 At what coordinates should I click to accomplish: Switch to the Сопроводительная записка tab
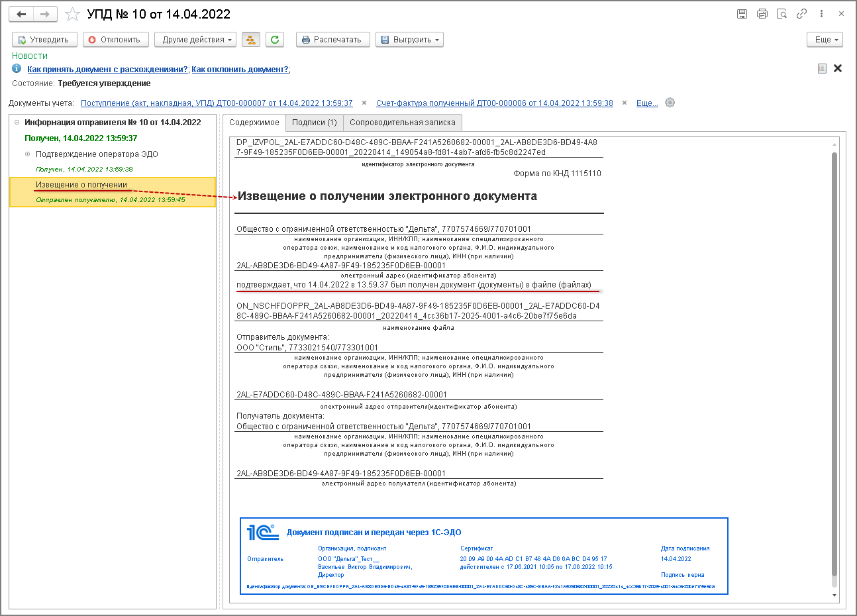pyautogui.click(x=403, y=123)
